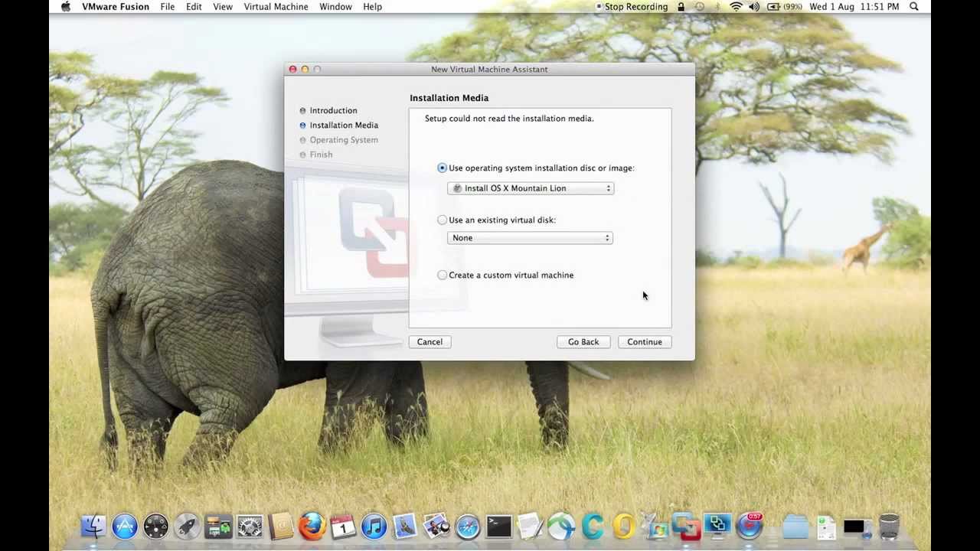Click the date and time in menu bar
980x551 pixels.
pos(854,6)
